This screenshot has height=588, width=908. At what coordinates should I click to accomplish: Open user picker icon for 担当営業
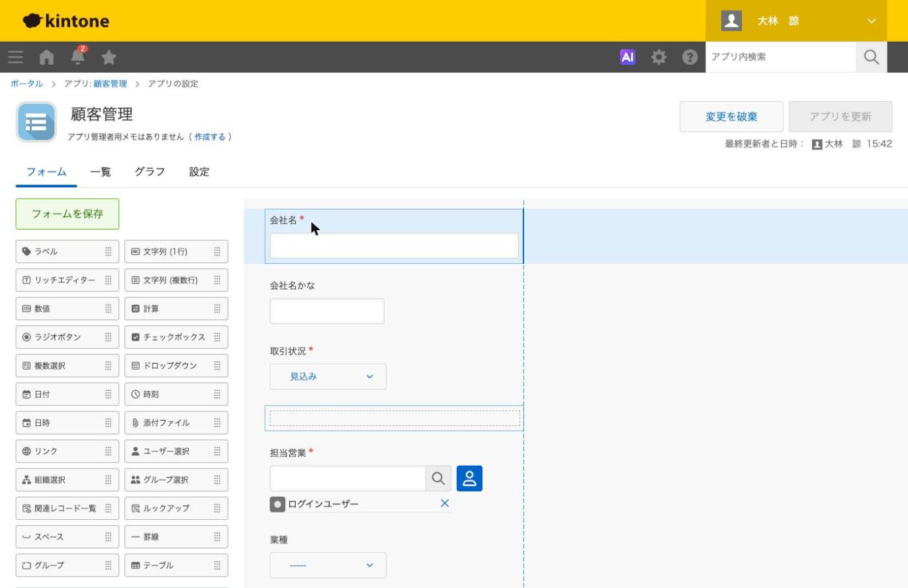469,478
